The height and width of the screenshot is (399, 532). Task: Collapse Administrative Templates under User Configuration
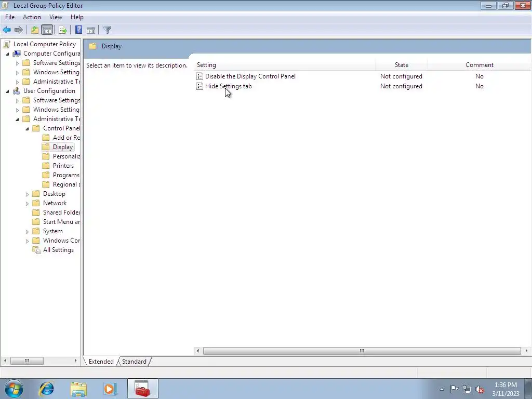click(x=17, y=119)
